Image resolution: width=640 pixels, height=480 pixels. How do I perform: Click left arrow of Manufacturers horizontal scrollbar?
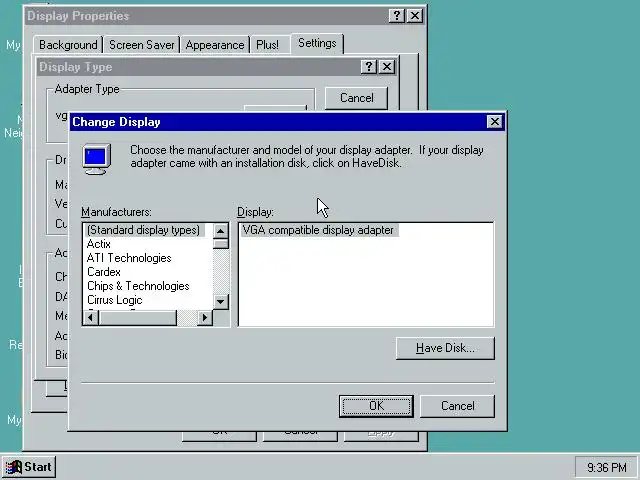pyautogui.click(x=91, y=317)
